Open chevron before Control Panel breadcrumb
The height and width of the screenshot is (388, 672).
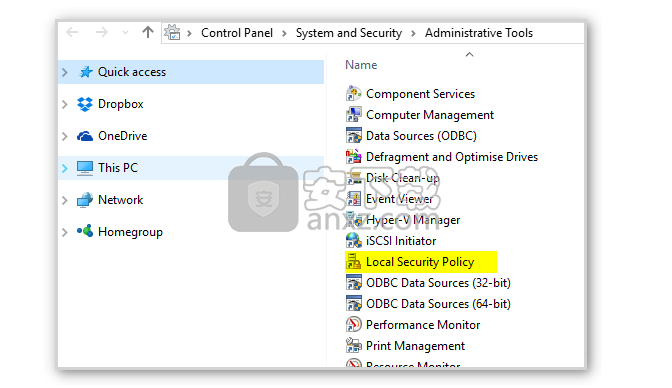(x=189, y=33)
